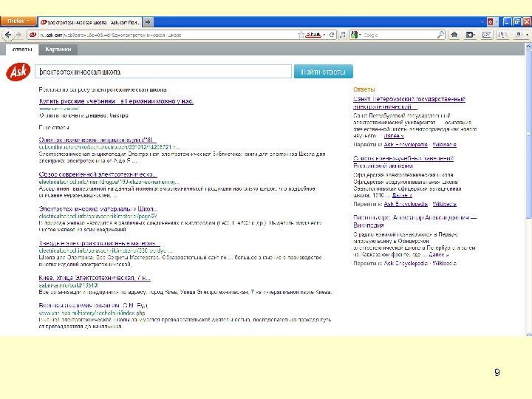This screenshot has height=399, width=532.
Task: Click Далее under Офицерская электротехническая школа text
Action: [x=402, y=195]
